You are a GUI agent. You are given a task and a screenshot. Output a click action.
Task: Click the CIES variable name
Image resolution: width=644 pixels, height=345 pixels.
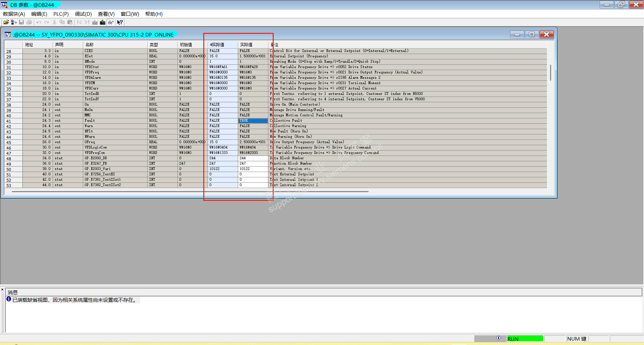coord(89,51)
